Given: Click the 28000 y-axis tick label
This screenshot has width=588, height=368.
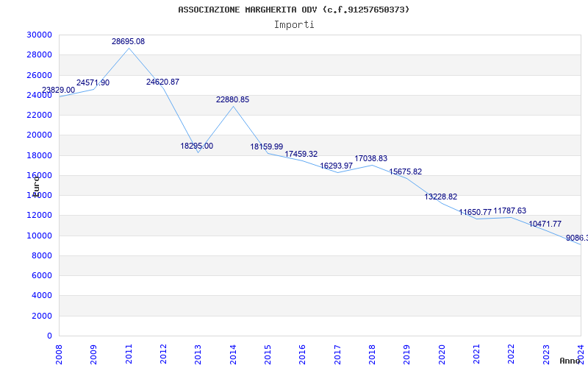Looking at the screenshot, I should coord(39,54).
